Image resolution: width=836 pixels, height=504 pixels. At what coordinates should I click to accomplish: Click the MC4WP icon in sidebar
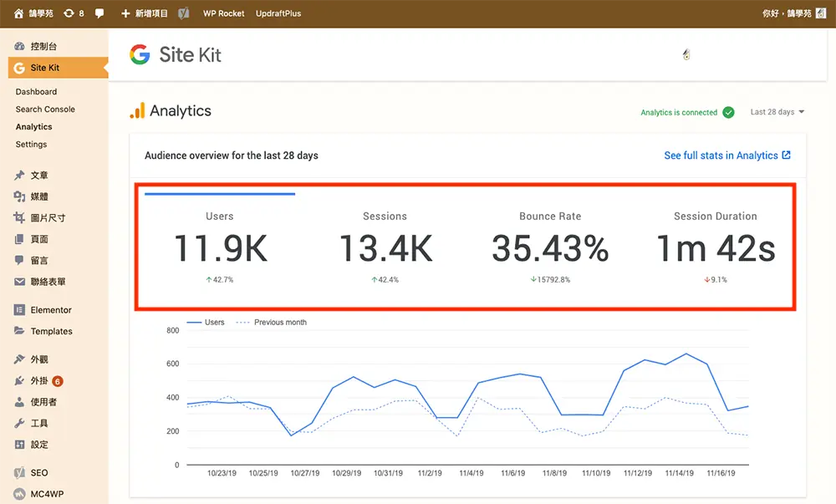(20, 494)
